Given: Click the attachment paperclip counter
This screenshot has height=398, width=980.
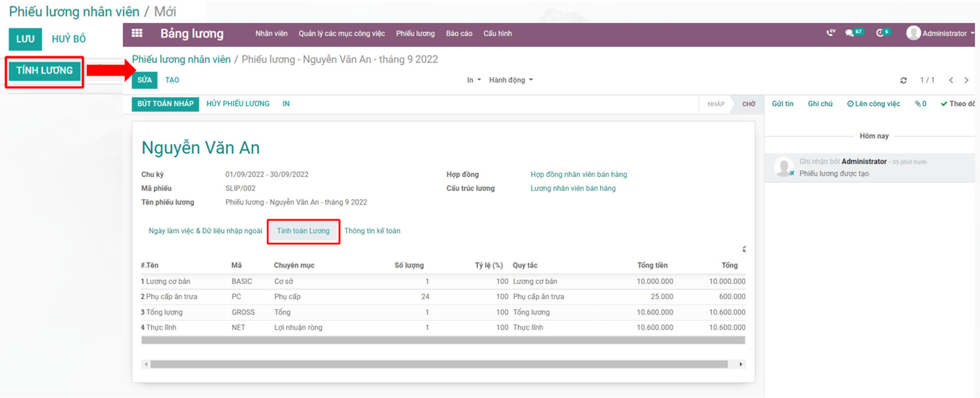Looking at the screenshot, I should [x=921, y=104].
